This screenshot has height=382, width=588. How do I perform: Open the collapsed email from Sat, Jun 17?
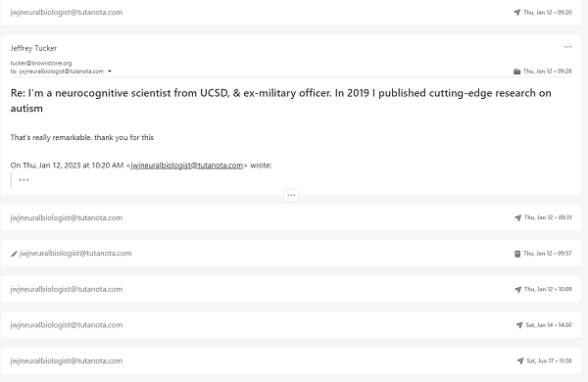click(291, 361)
